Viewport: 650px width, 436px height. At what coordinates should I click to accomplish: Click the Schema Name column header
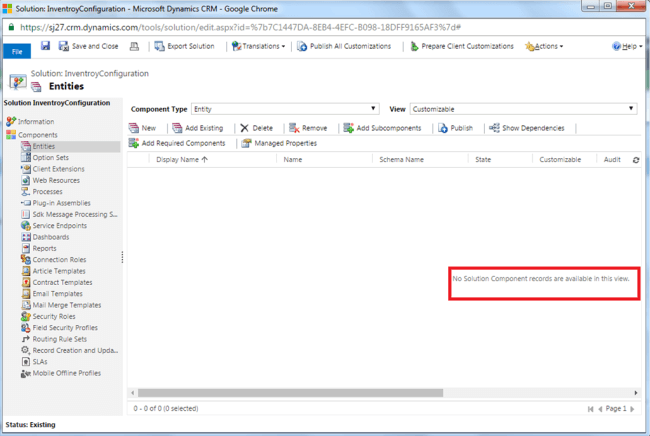pyautogui.click(x=401, y=160)
